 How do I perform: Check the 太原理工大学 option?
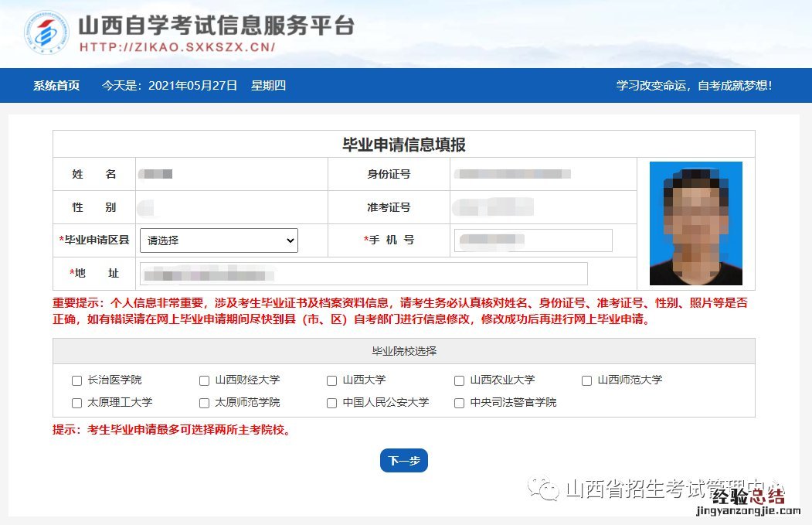click(x=76, y=403)
